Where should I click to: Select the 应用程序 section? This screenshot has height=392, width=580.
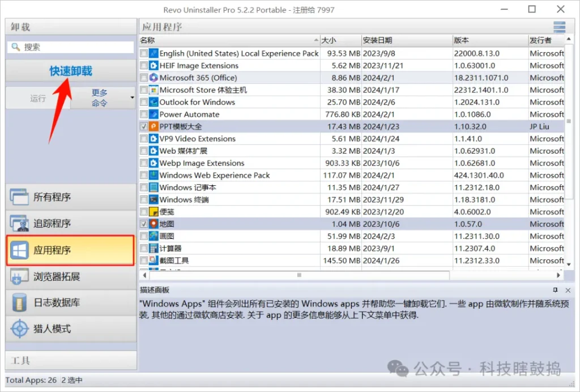[x=71, y=250]
